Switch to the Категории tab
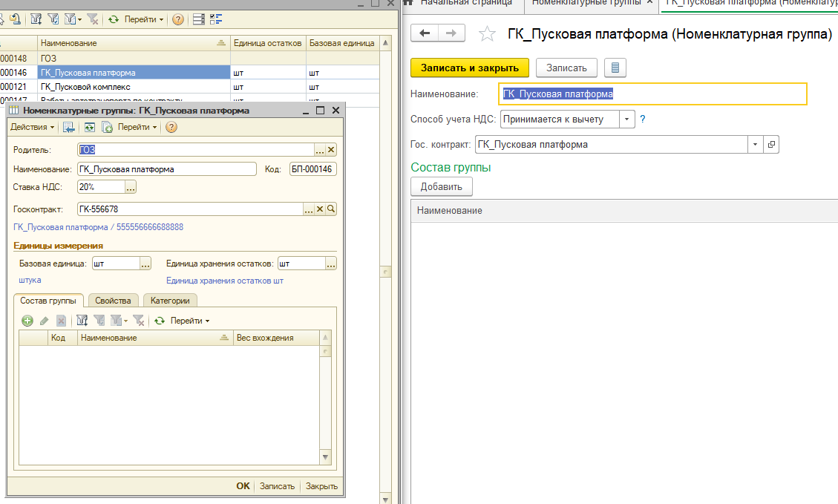Image resolution: width=838 pixels, height=504 pixels. (170, 301)
